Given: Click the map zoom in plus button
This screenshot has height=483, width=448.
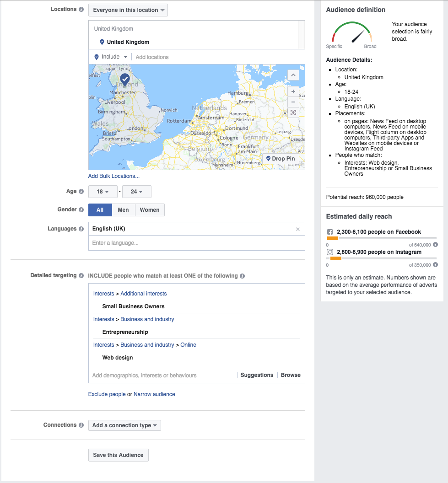Looking at the screenshot, I should [293, 91].
